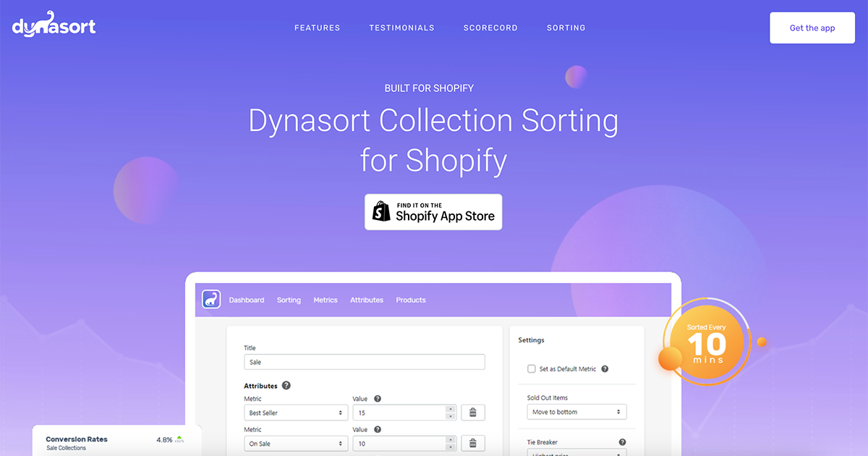Image resolution: width=868 pixels, height=456 pixels.
Task: Click the Get the app button
Action: [812, 28]
